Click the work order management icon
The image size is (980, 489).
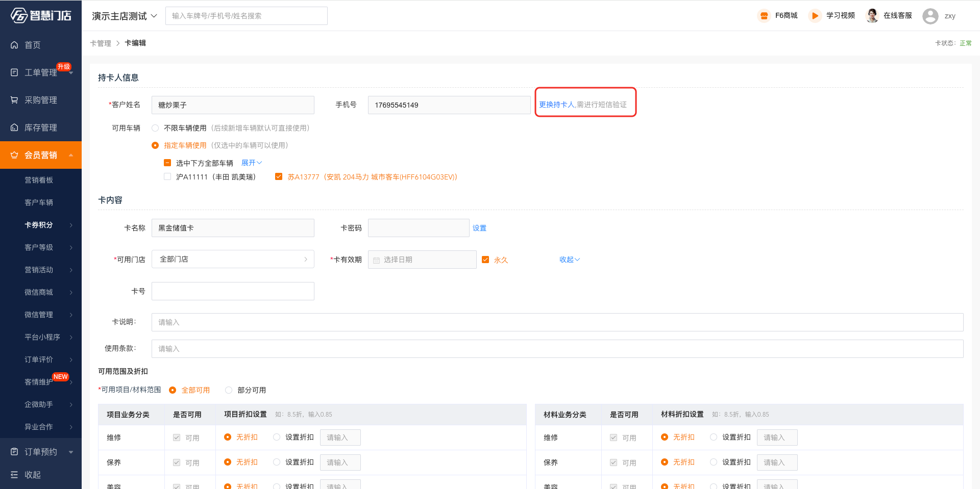tap(14, 72)
